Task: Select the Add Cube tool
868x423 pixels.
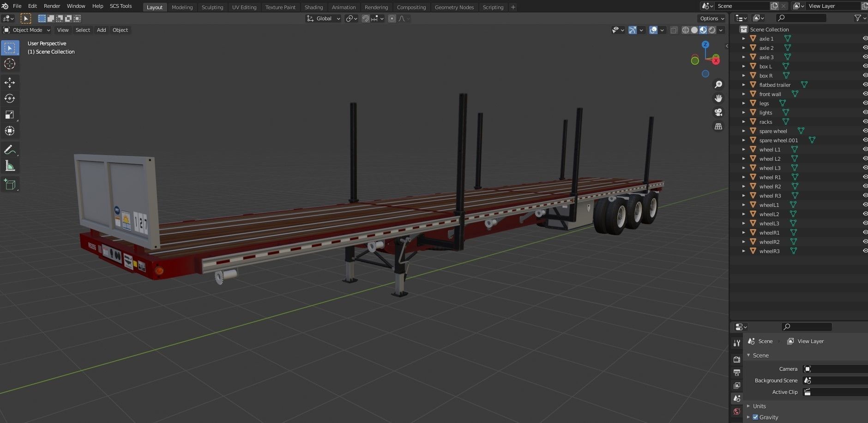Action: click(x=10, y=185)
